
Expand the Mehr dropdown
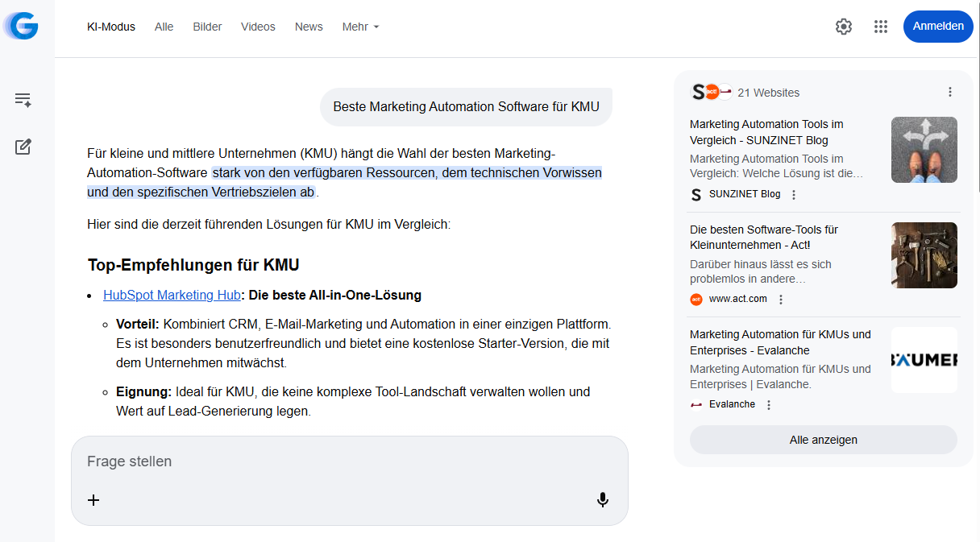point(360,27)
